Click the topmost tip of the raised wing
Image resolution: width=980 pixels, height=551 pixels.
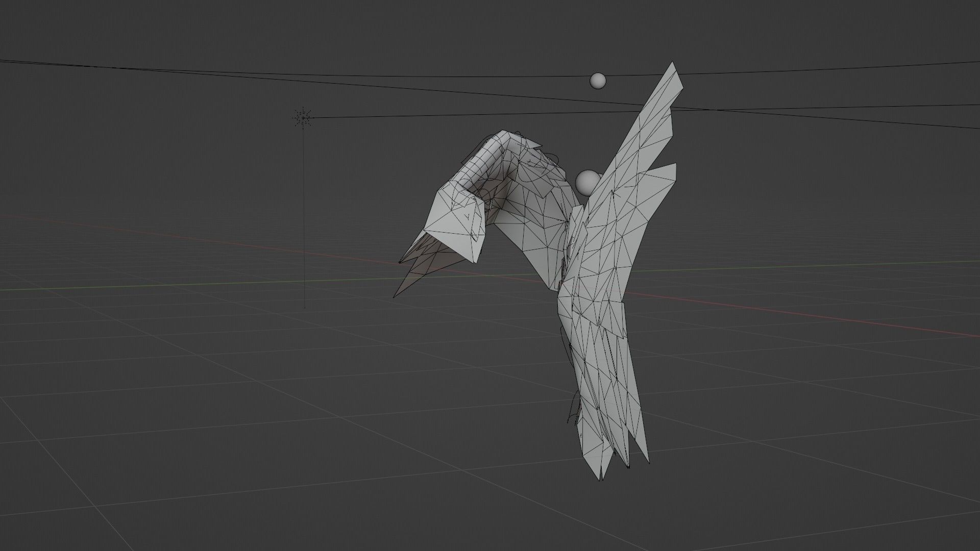click(x=672, y=63)
